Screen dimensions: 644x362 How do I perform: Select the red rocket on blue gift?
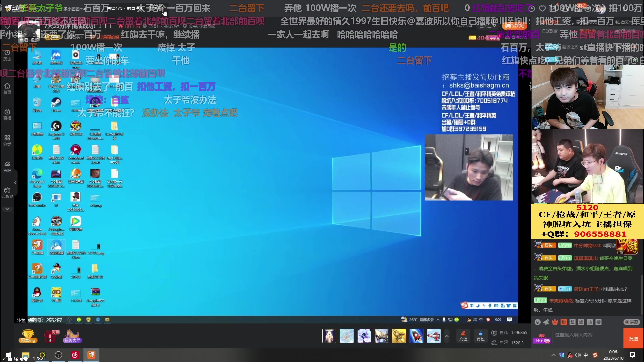(416, 336)
